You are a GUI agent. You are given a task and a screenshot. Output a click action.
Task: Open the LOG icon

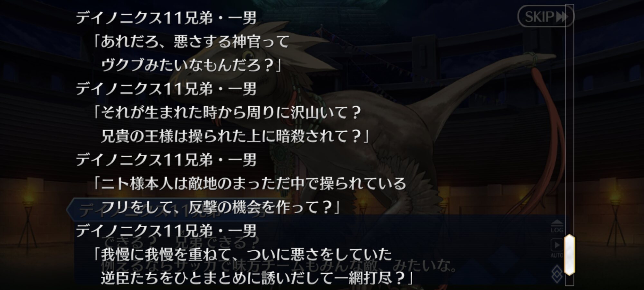point(557,227)
